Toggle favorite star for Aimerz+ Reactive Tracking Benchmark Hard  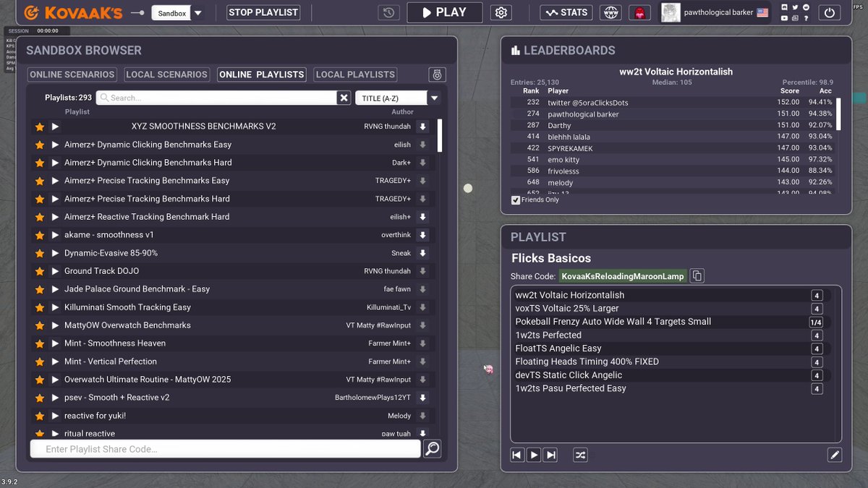click(39, 217)
